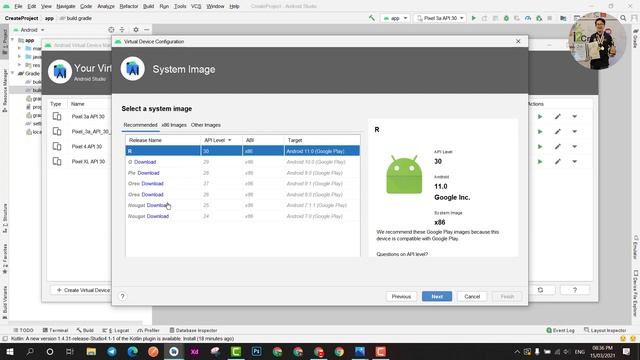Refresh the AVD Manager device list

click(540, 290)
